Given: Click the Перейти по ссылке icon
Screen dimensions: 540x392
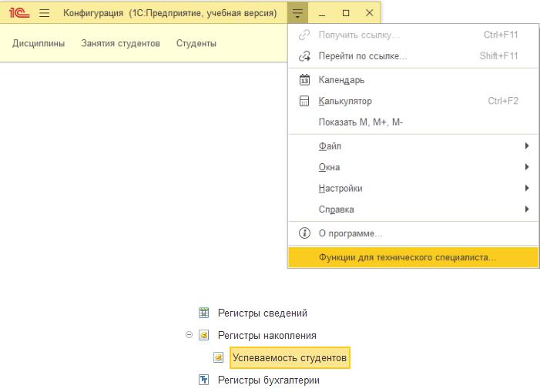Looking at the screenshot, I should tap(304, 56).
